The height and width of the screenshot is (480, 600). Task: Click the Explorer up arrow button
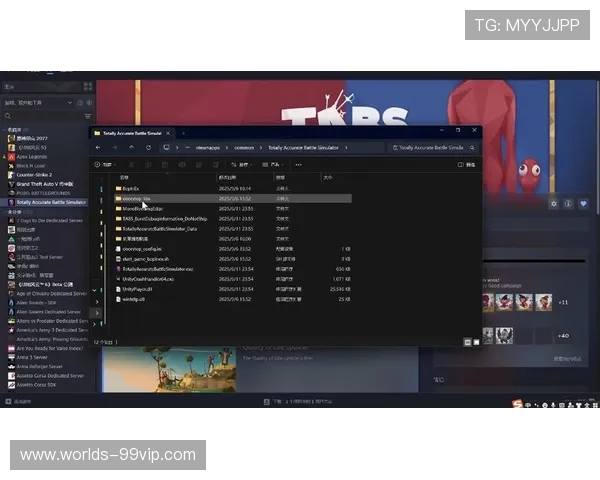(x=131, y=148)
